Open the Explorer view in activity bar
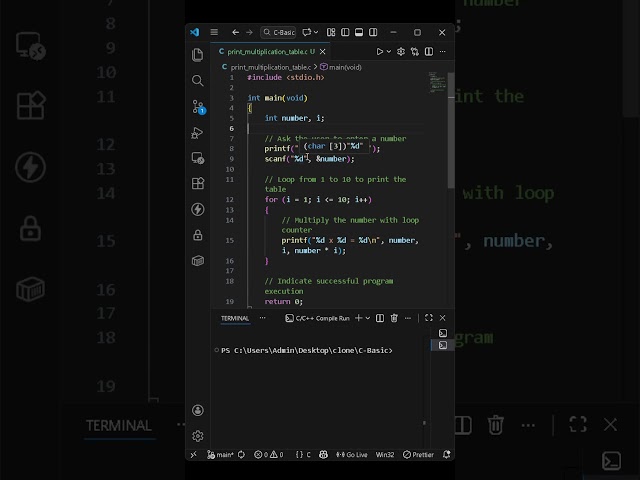The height and width of the screenshot is (480, 640). coord(198,55)
